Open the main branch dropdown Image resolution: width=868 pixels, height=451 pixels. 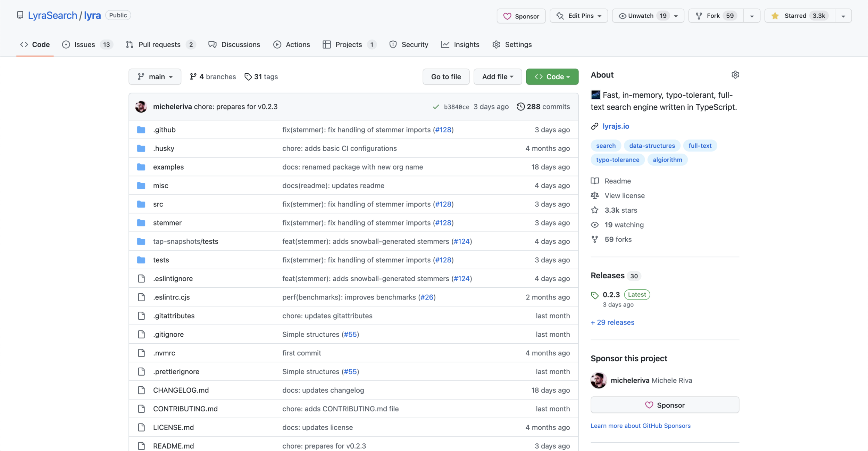tap(155, 77)
